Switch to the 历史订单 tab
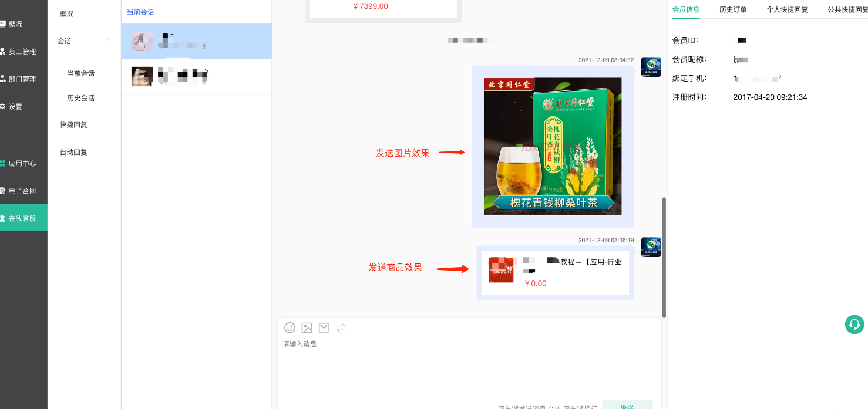Image resolution: width=868 pixels, height=409 pixels. click(x=733, y=9)
